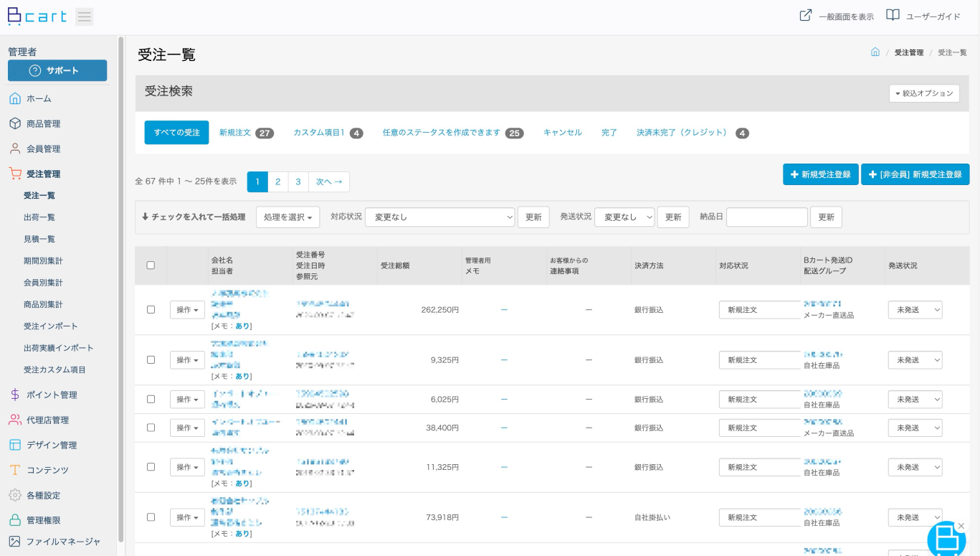The width and height of the screenshot is (980, 556).
Task: Expand the 絞込オプション dropdown
Action: pos(924,93)
